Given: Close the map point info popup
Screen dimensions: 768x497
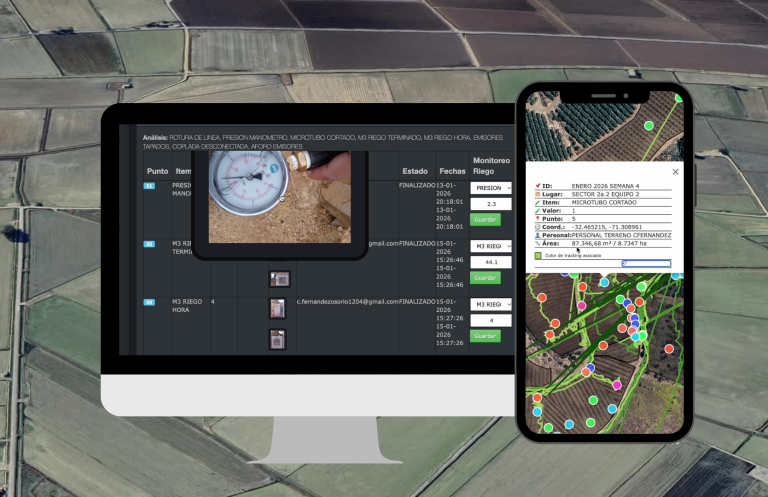Looking at the screenshot, I should [674, 172].
